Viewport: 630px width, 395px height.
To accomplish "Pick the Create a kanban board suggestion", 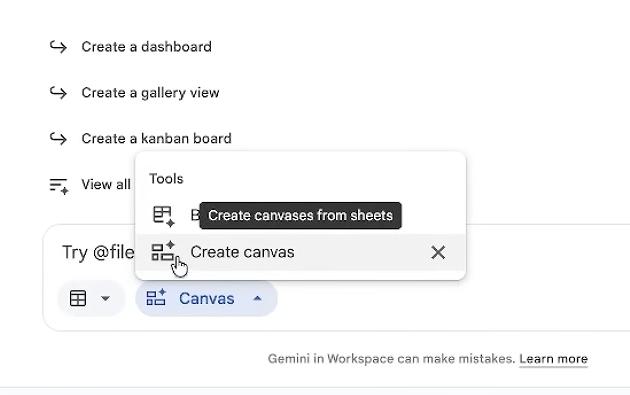I will pyautogui.click(x=156, y=139).
